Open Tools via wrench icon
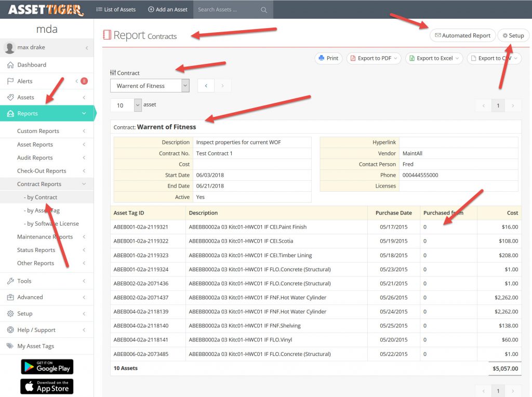The width and height of the screenshot is (532, 397). click(x=10, y=281)
